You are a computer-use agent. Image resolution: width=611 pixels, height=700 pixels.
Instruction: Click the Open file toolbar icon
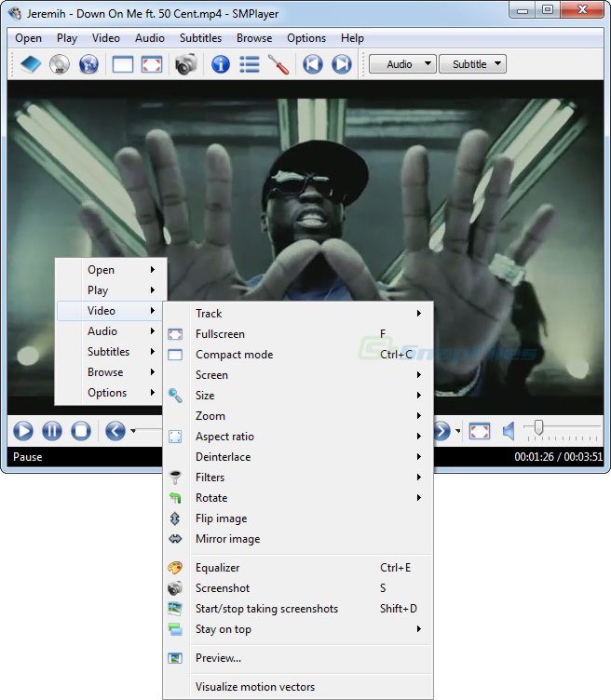tap(31, 64)
